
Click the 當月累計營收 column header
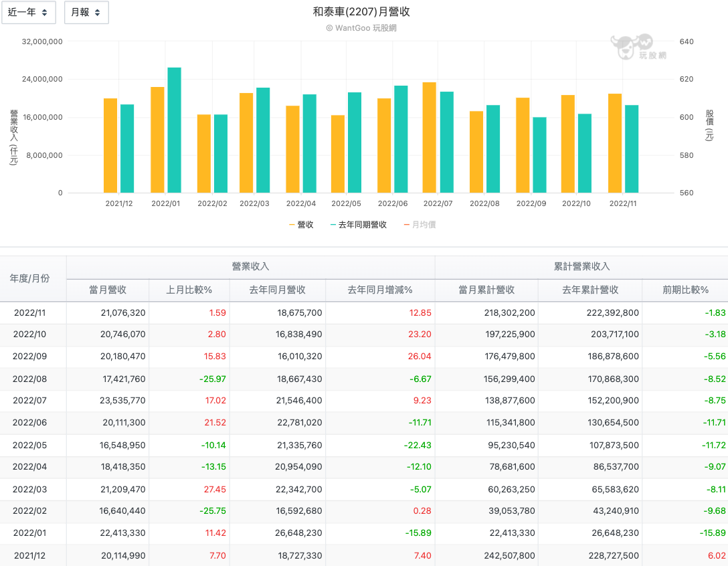pyautogui.click(x=486, y=290)
